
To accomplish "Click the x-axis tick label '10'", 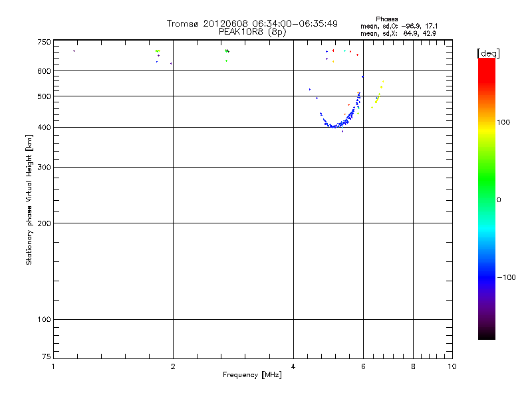I will click(x=452, y=367).
